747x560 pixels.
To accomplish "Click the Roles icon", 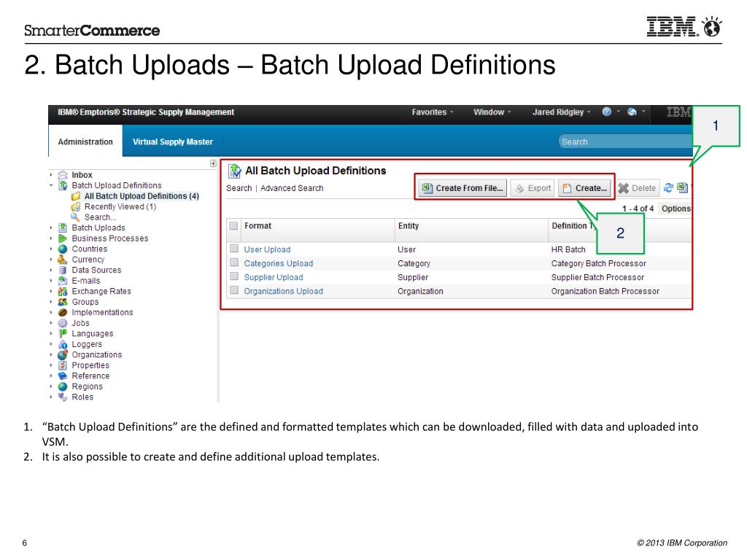I will pyautogui.click(x=63, y=397).
